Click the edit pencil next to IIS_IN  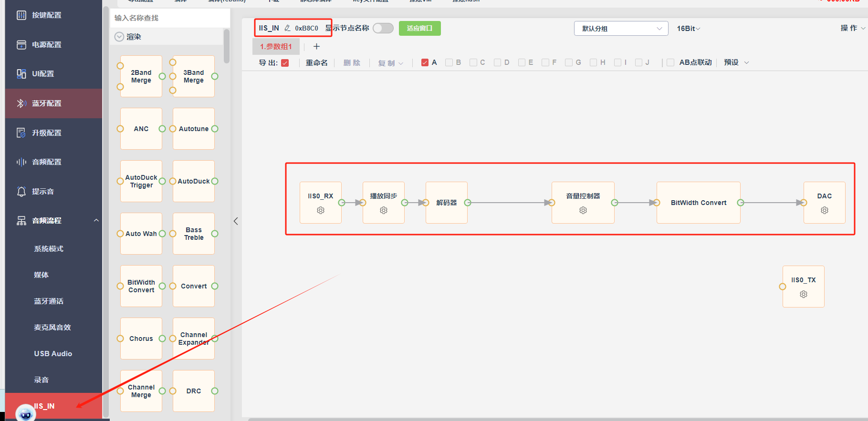287,28
